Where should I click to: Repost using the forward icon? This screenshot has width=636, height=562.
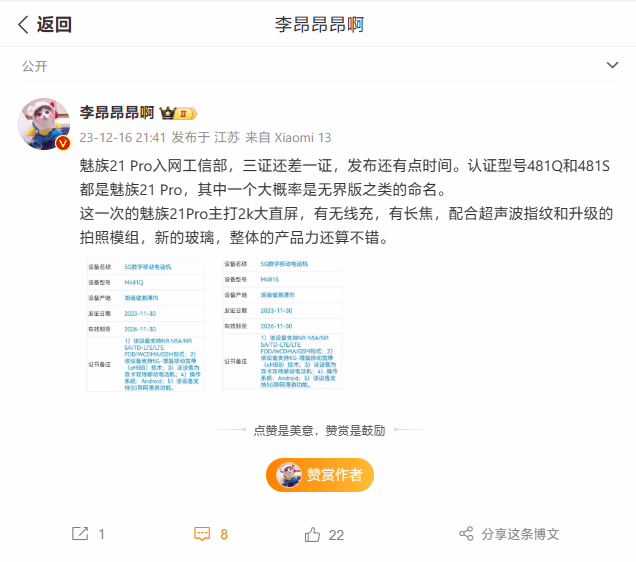pyautogui.click(x=80, y=534)
